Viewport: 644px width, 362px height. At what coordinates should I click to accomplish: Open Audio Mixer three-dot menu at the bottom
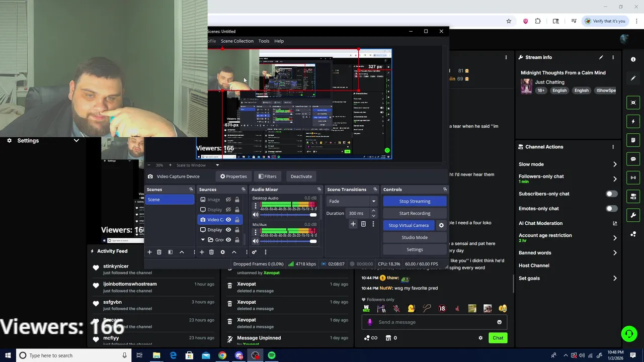pyautogui.click(x=265, y=252)
